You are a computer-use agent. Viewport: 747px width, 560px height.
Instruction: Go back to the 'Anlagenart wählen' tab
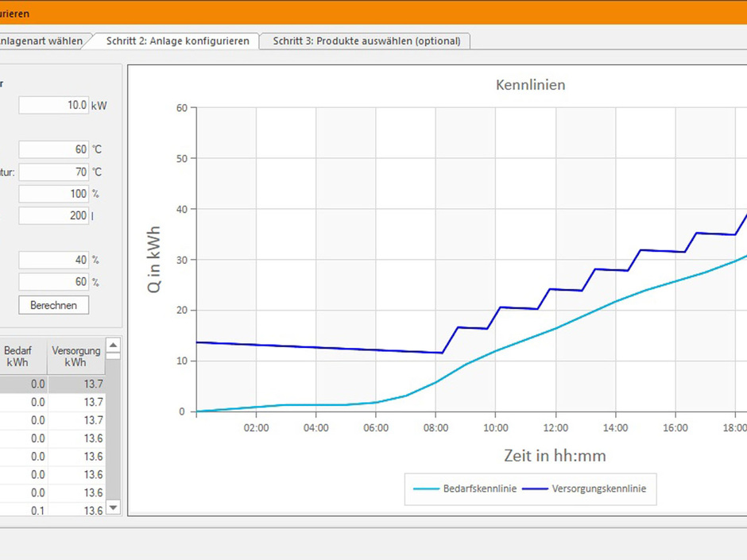coord(41,41)
